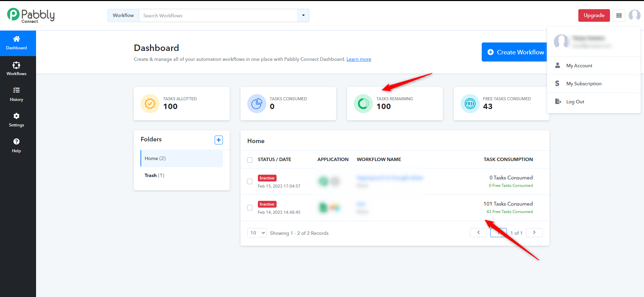Click the Upgrade button

[x=594, y=15]
